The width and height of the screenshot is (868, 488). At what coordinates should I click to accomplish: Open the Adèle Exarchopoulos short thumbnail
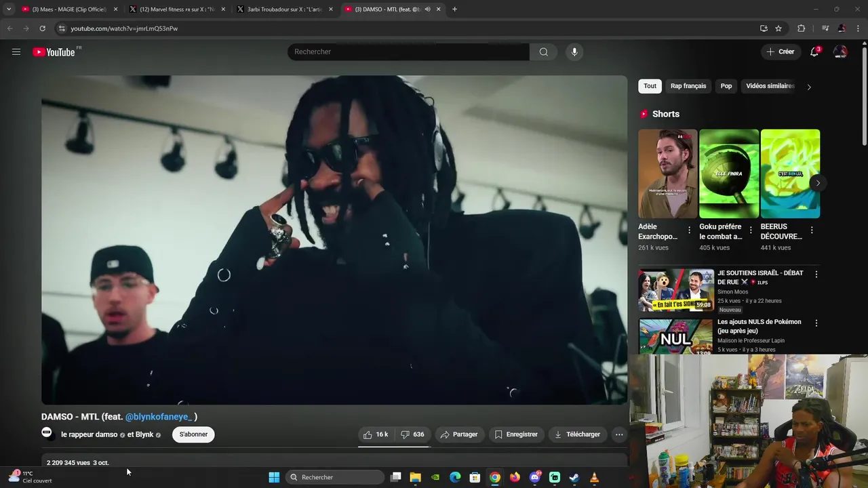tap(667, 174)
